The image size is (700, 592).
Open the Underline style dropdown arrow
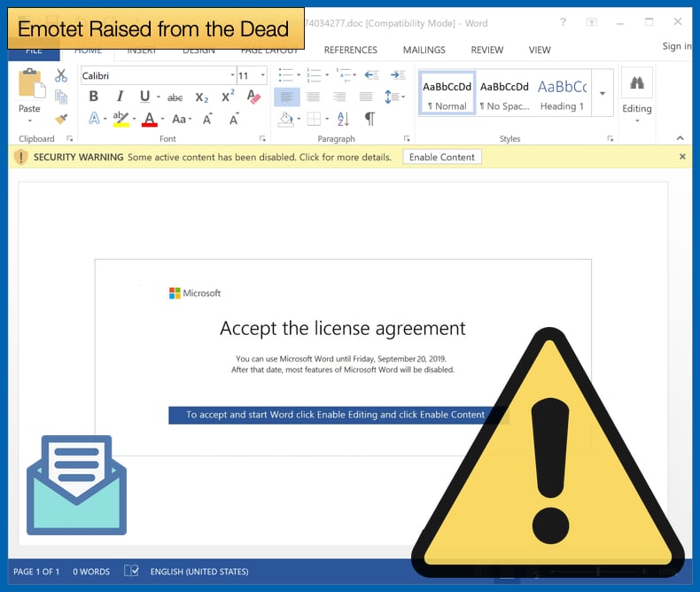[159, 97]
